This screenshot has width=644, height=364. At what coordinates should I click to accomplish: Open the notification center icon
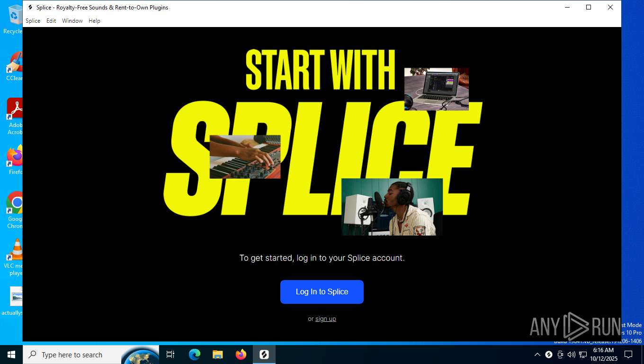click(x=628, y=355)
